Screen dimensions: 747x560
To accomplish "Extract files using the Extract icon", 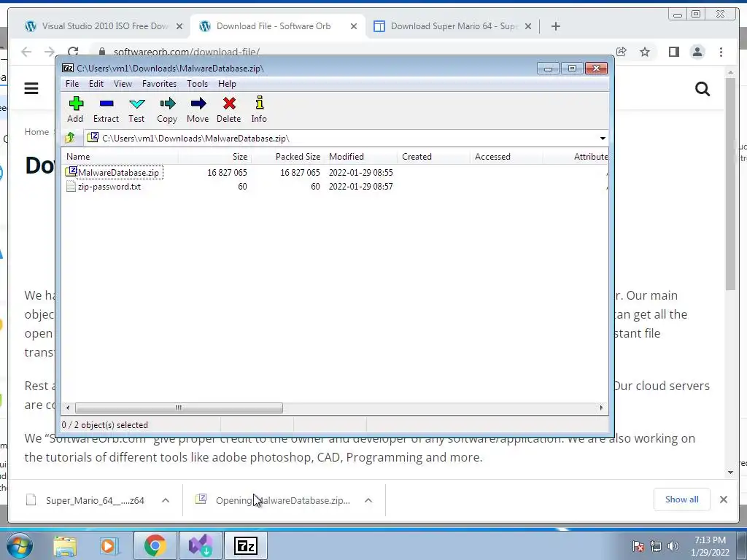I will pos(107,109).
